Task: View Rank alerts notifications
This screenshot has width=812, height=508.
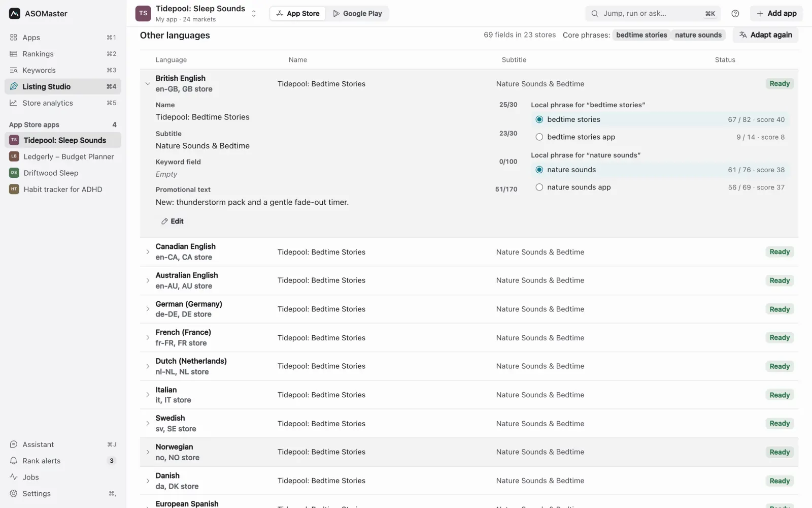Action: click(63, 461)
